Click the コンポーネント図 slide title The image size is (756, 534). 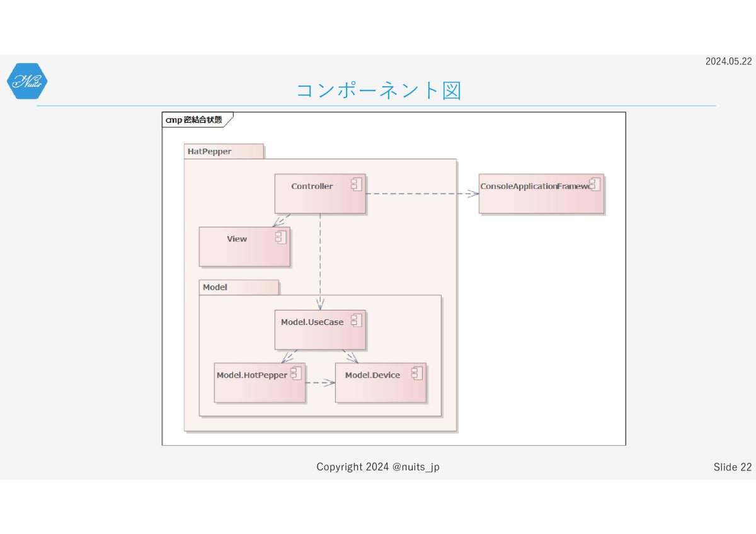tap(379, 90)
